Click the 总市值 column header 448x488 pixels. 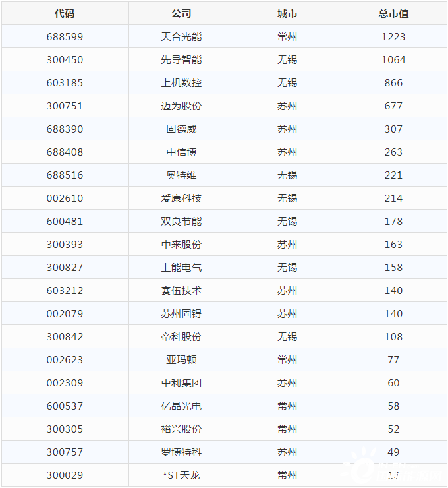[x=393, y=14]
